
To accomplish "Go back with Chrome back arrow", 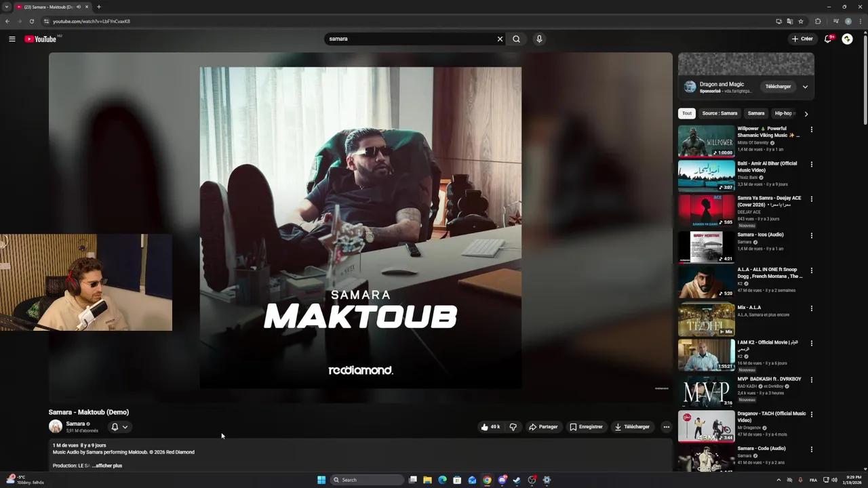I will pyautogui.click(x=7, y=21).
